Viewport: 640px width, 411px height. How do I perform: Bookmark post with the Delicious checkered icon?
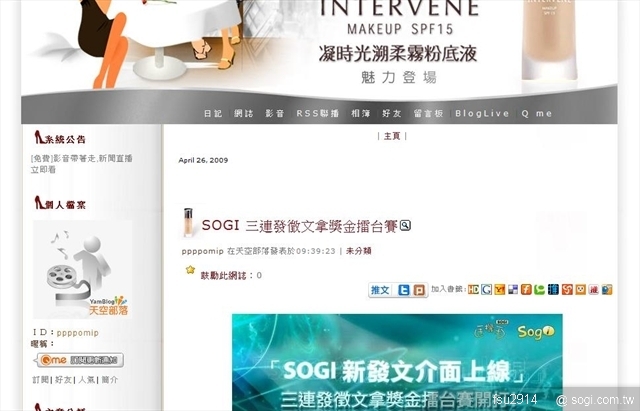(x=513, y=289)
